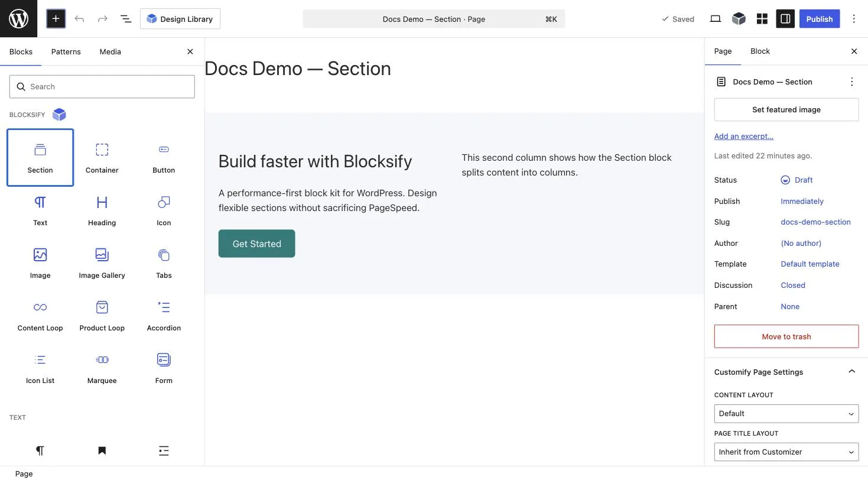This screenshot has height=480, width=868.
Task: Click the Add an excerpt link
Action: [x=743, y=136]
